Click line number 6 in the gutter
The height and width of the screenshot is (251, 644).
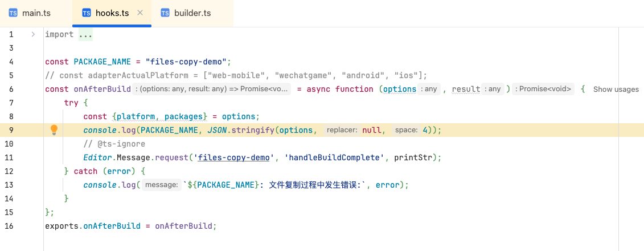click(x=11, y=89)
